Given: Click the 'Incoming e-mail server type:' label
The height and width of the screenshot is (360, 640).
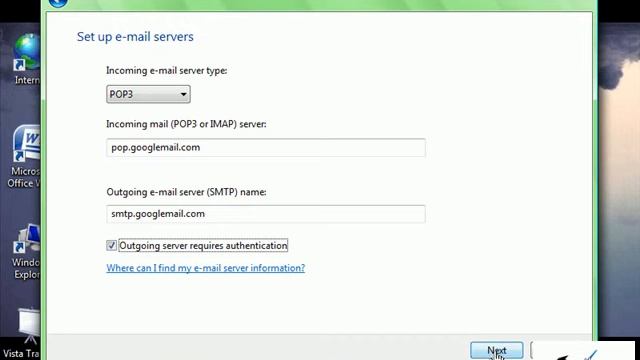Looking at the screenshot, I should [167, 71].
